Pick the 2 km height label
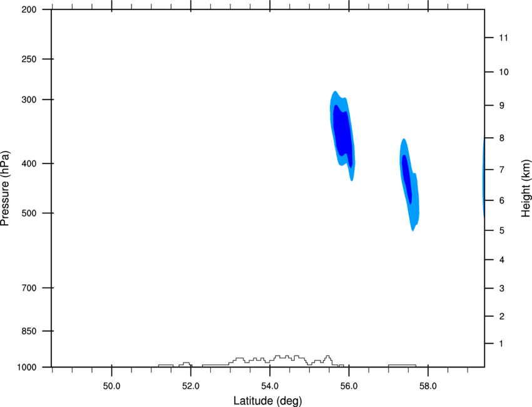Image resolution: width=532 pixels, height=407 pixels. coord(502,316)
